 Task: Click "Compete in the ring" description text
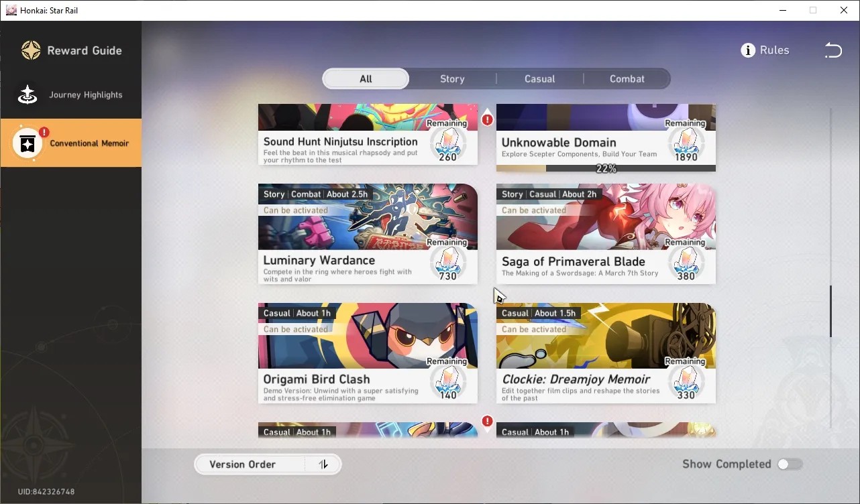pos(337,275)
